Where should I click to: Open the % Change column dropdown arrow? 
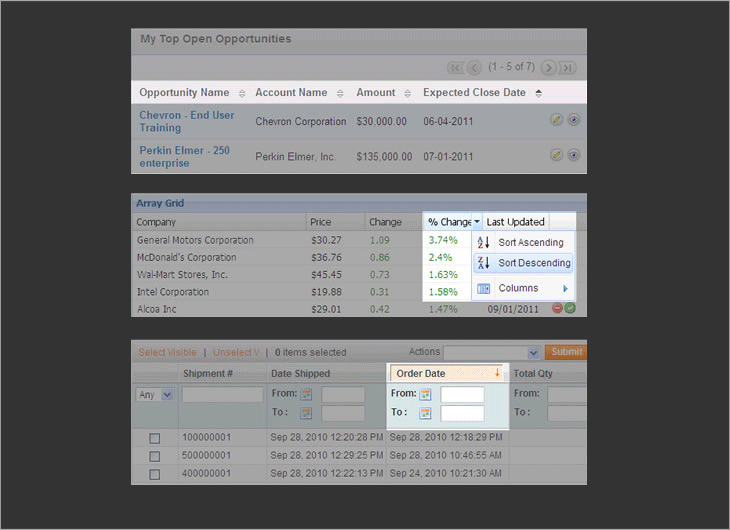point(478,222)
